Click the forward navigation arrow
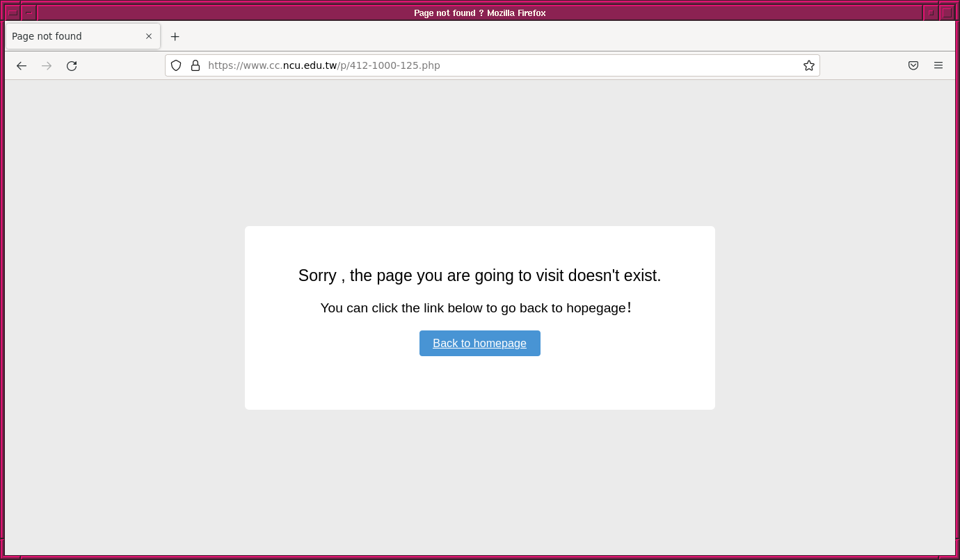 (x=47, y=65)
